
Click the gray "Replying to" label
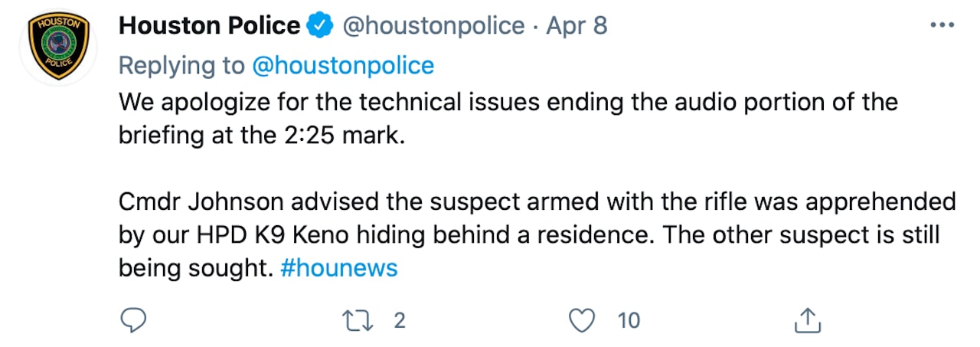click(x=182, y=65)
